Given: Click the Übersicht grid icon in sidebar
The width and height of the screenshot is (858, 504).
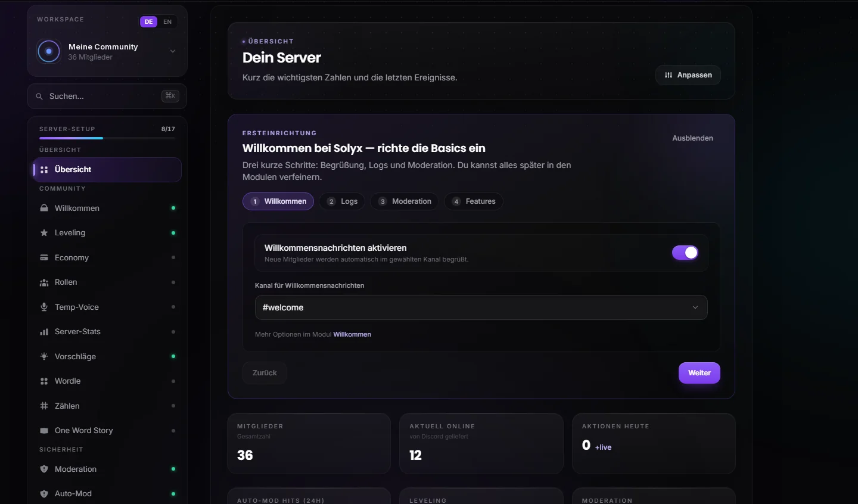Looking at the screenshot, I should pos(44,170).
